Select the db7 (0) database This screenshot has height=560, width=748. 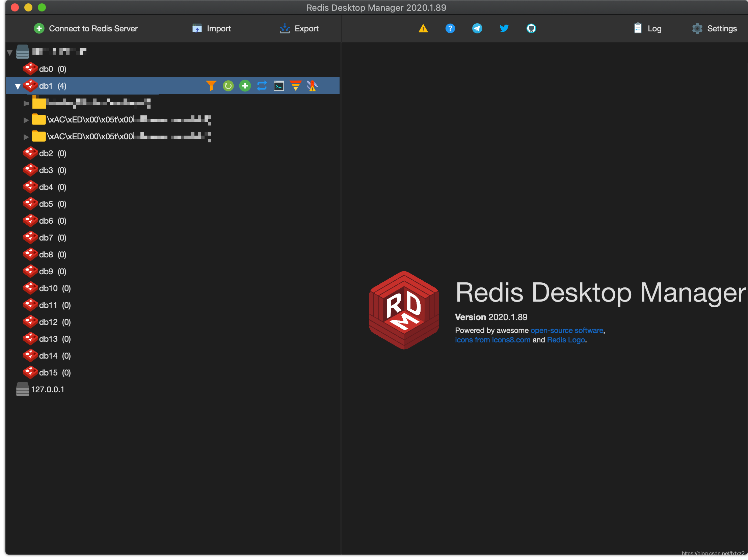[x=52, y=238]
